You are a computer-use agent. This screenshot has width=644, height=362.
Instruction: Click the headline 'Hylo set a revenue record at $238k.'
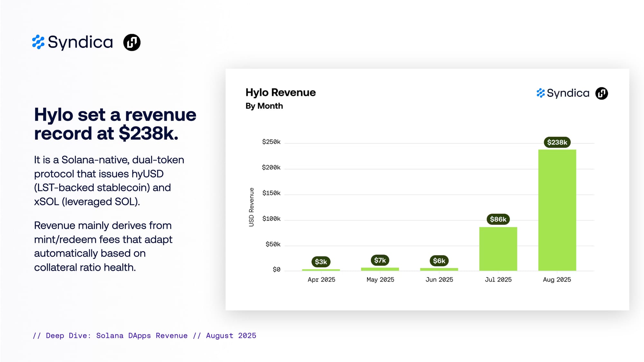click(115, 124)
